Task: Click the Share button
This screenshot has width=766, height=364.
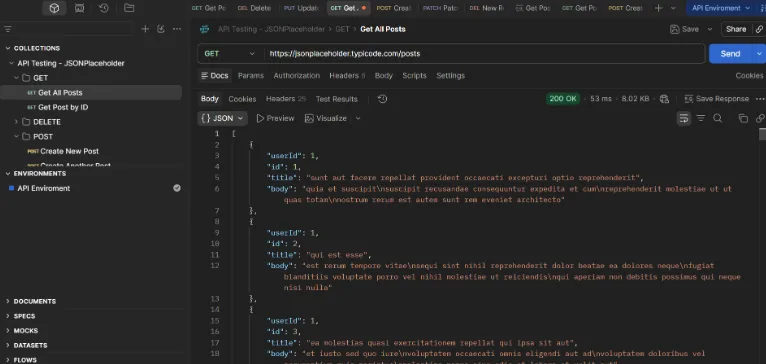Action: 736,29
